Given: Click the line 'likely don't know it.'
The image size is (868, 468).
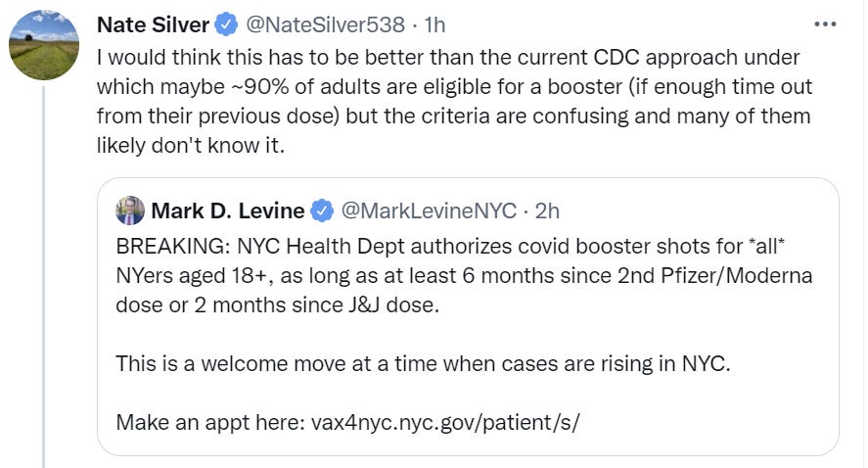Looking at the screenshot, I should [191, 145].
